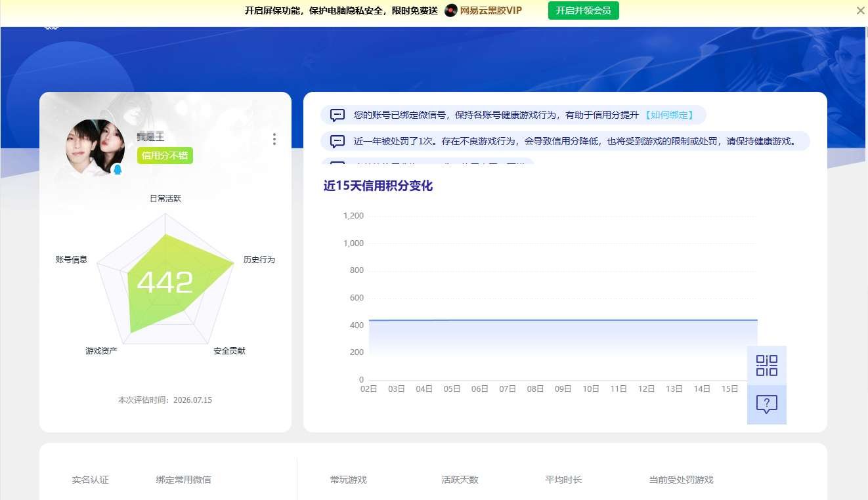Click the 442 credit score number
The image size is (868, 500).
pyautogui.click(x=165, y=283)
